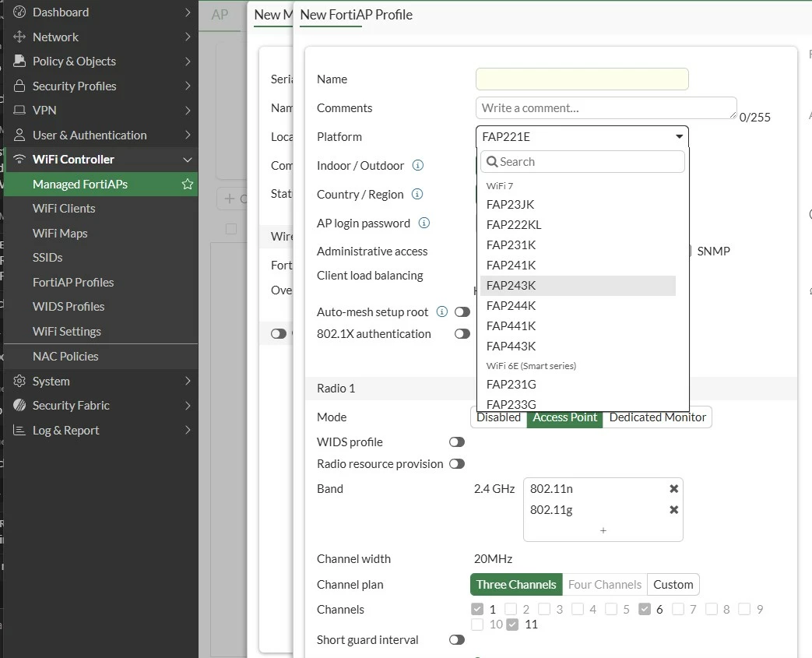This screenshot has width=812, height=658.
Task: Click the Platform search box
Action: click(582, 162)
